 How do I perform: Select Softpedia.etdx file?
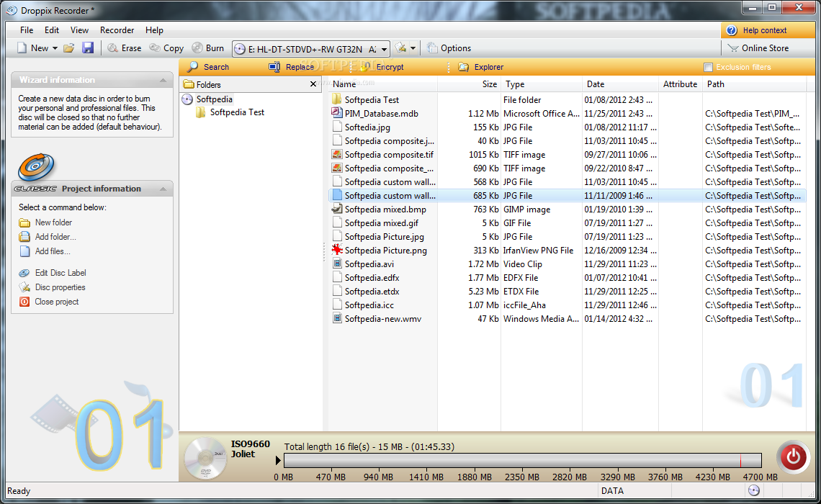(372, 292)
